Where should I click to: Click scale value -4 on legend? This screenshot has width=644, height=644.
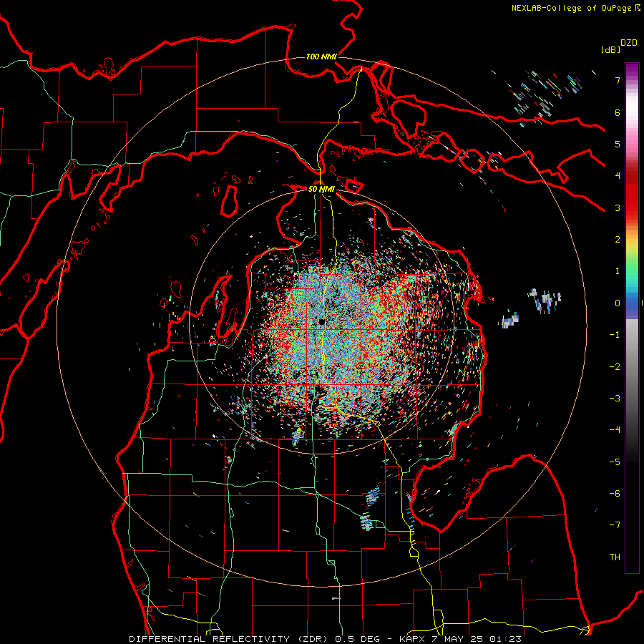click(615, 430)
